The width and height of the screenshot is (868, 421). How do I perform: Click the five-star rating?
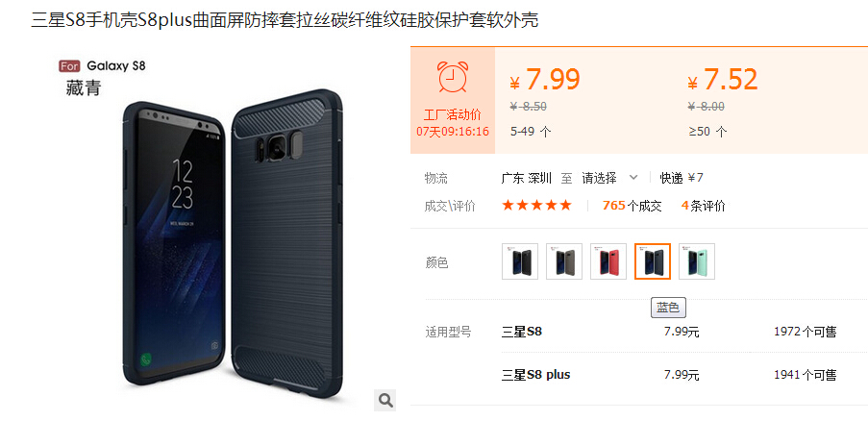click(x=536, y=206)
